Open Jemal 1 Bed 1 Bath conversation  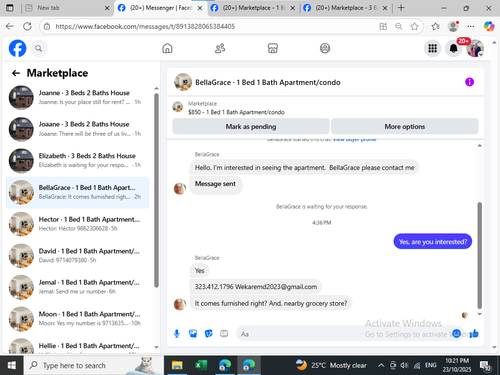(77, 287)
